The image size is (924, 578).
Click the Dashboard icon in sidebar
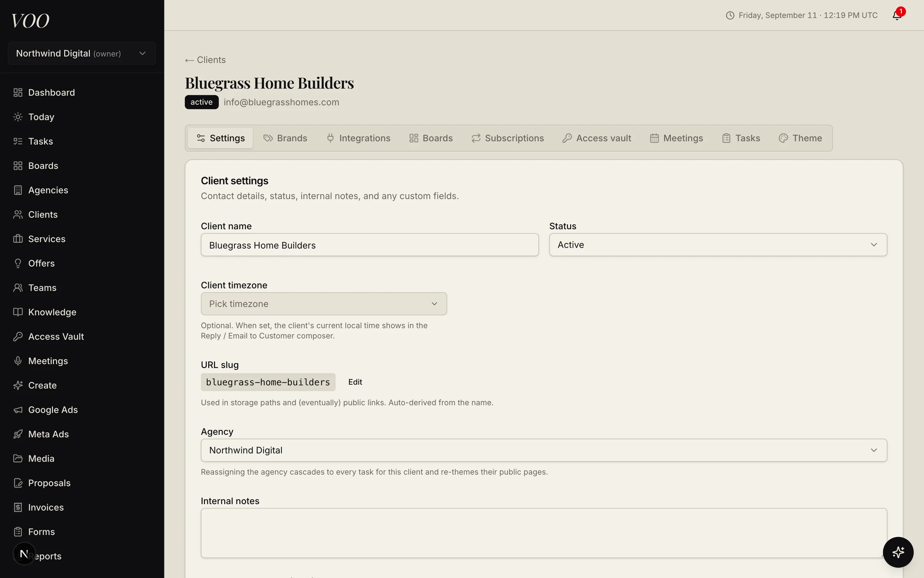[x=18, y=92]
